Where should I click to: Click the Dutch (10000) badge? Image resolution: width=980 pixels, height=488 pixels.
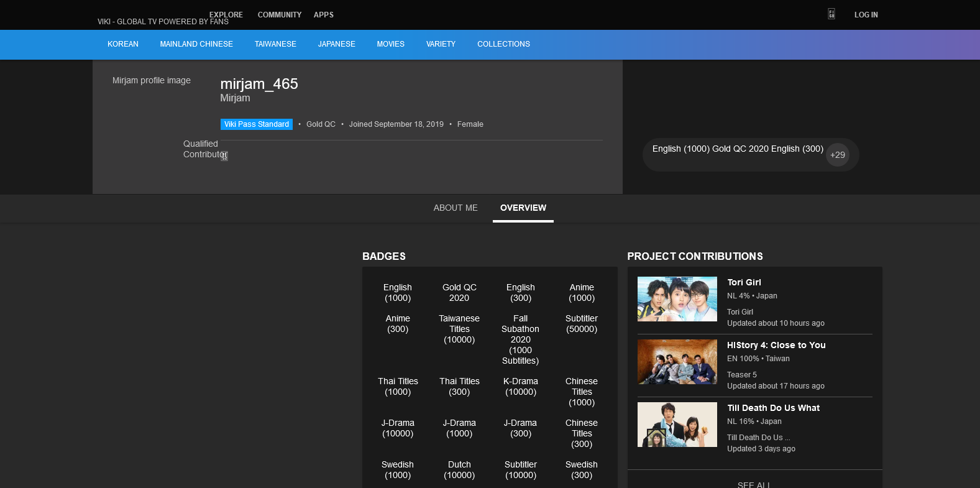(x=459, y=470)
